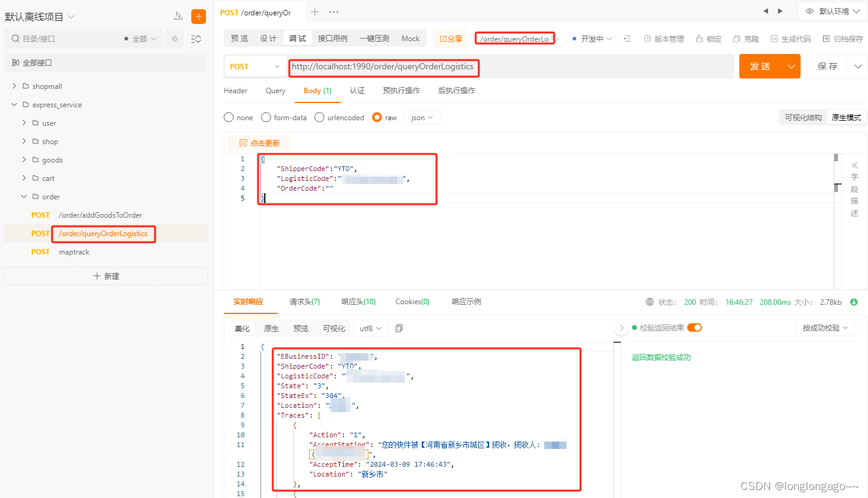This screenshot has width=868, height=498.
Task: Click 点击更新 update notice
Action: [x=259, y=143]
